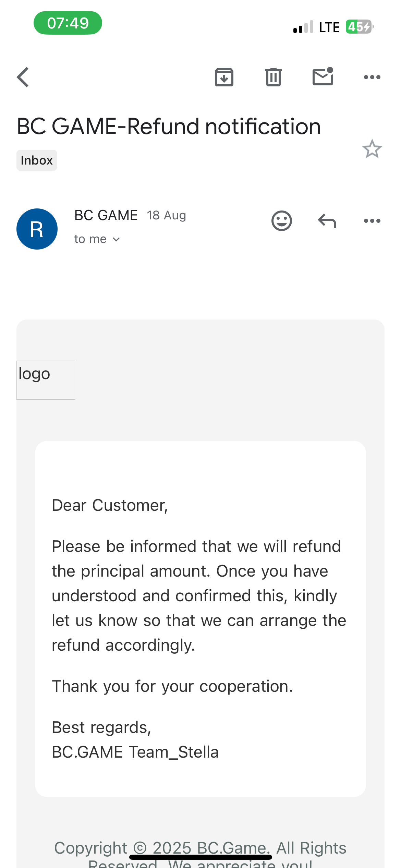Open message-level three-dot options
Image resolution: width=401 pixels, height=868 pixels.
(372, 221)
